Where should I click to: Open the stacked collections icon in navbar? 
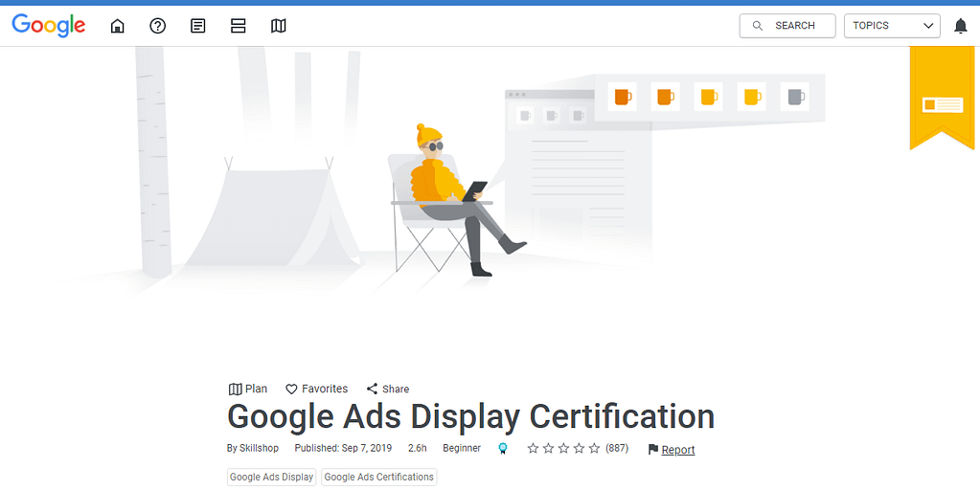[239, 26]
